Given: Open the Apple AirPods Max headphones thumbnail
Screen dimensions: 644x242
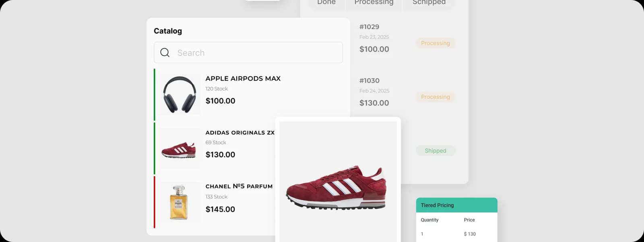Looking at the screenshot, I should tap(180, 95).
